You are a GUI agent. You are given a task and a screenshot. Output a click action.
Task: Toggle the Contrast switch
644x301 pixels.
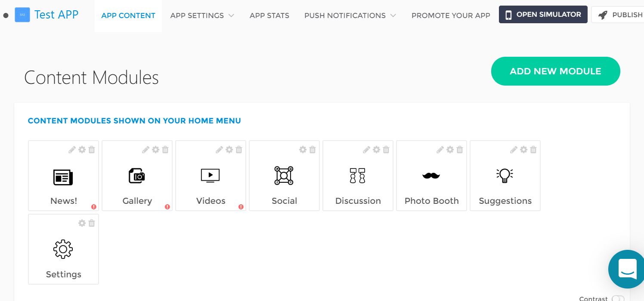tap(617, 298)
